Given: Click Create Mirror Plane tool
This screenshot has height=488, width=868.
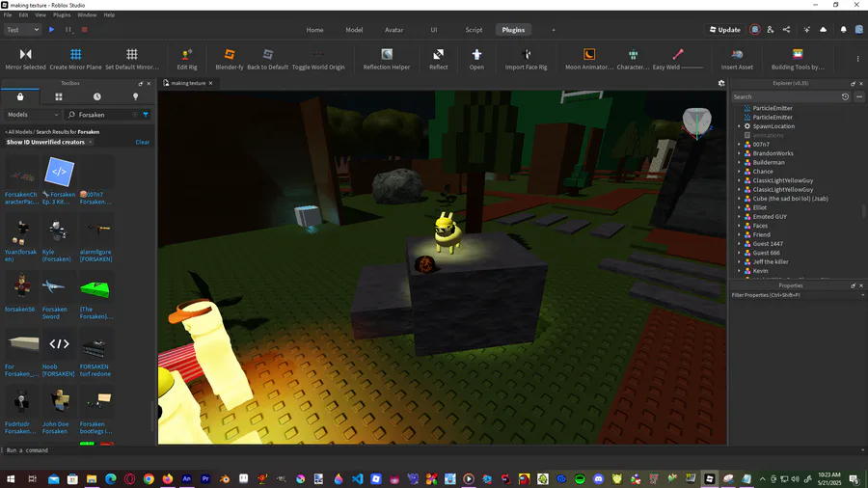Looking at the screenshot, I should [x=76, y=54].
